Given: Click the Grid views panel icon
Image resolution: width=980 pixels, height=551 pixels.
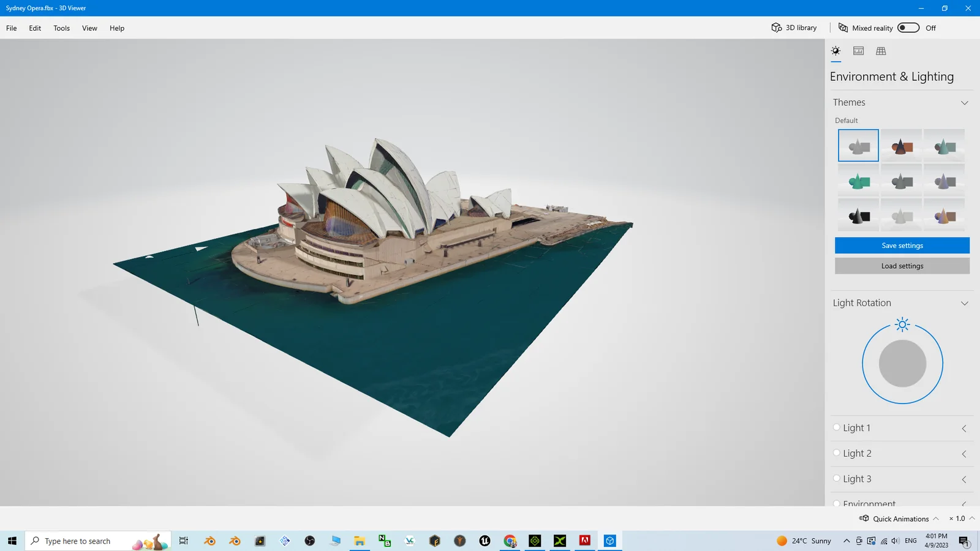Looking at the screenshot, I should (880, 51).
